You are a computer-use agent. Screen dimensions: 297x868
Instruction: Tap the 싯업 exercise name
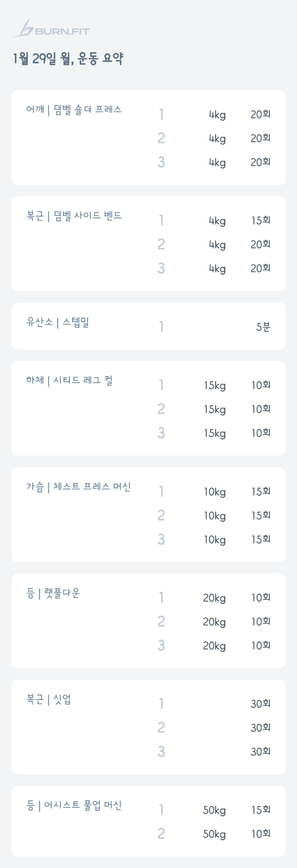[x=48, y=700]
